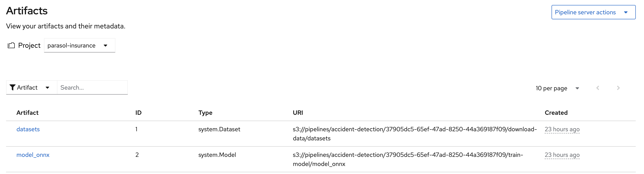Open the 10 per page selector
The height and width of the screenshot is (174, 644).
tap(557, 88)
